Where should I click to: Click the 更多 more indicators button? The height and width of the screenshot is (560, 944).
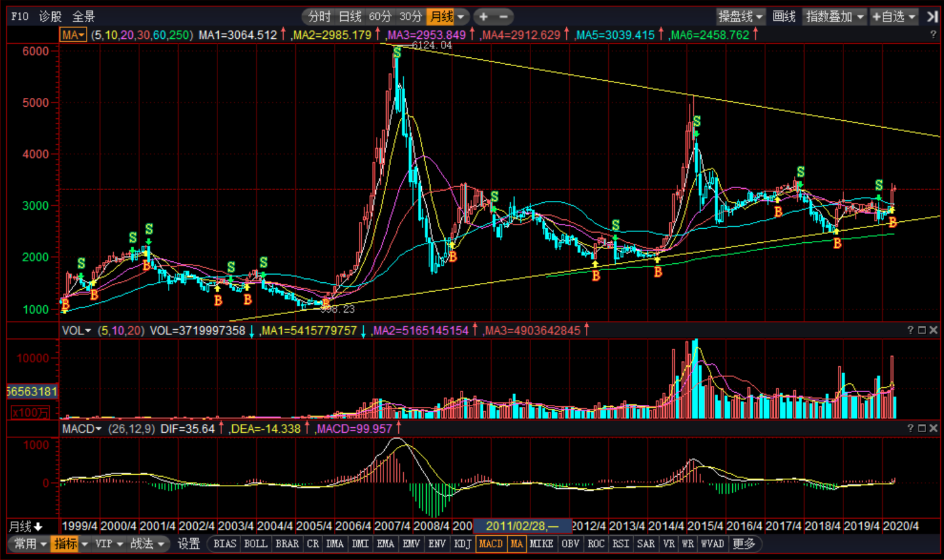point(744,543)
